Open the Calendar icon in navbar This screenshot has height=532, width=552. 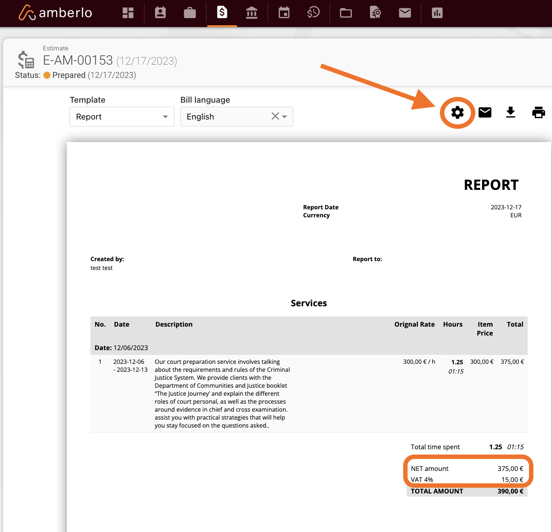(284, 13)
